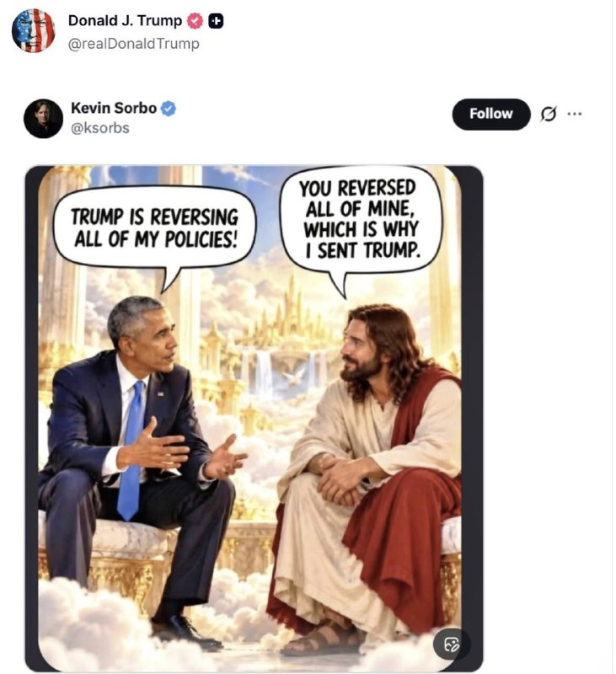Open the Kevin Sorbo display name link

click(114, 108)
